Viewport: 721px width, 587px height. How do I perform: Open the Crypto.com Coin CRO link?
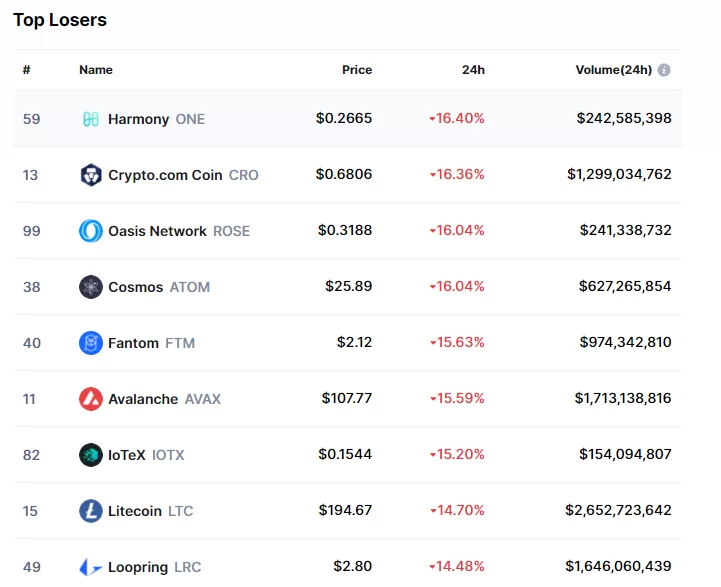coord(182,175)
